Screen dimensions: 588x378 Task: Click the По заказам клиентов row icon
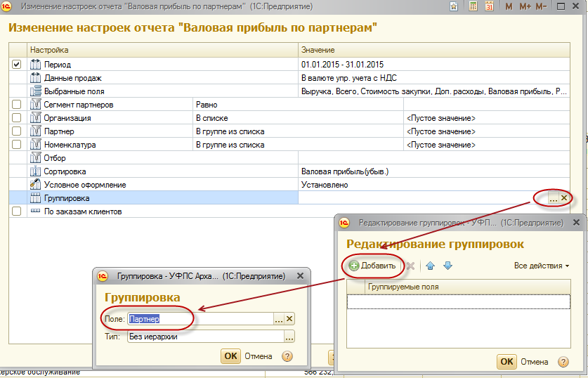pyautogui.click(x=35, y=211)
